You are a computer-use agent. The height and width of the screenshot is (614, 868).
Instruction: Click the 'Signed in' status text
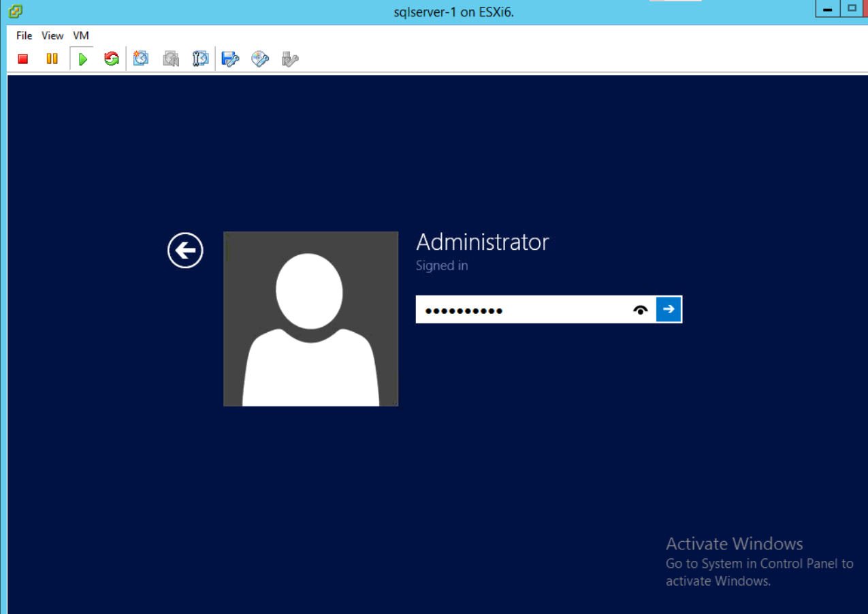pyautogui.click(x=442, y=265)
